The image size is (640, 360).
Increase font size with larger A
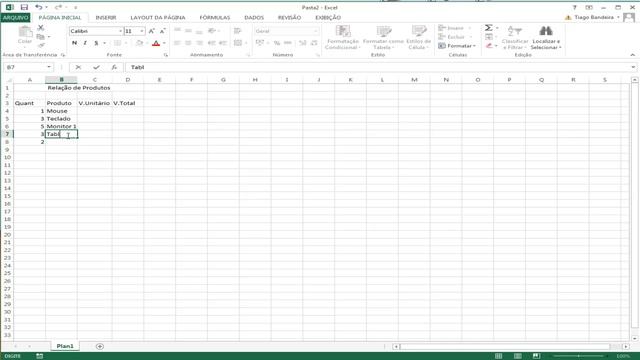(x=151, y=31)
